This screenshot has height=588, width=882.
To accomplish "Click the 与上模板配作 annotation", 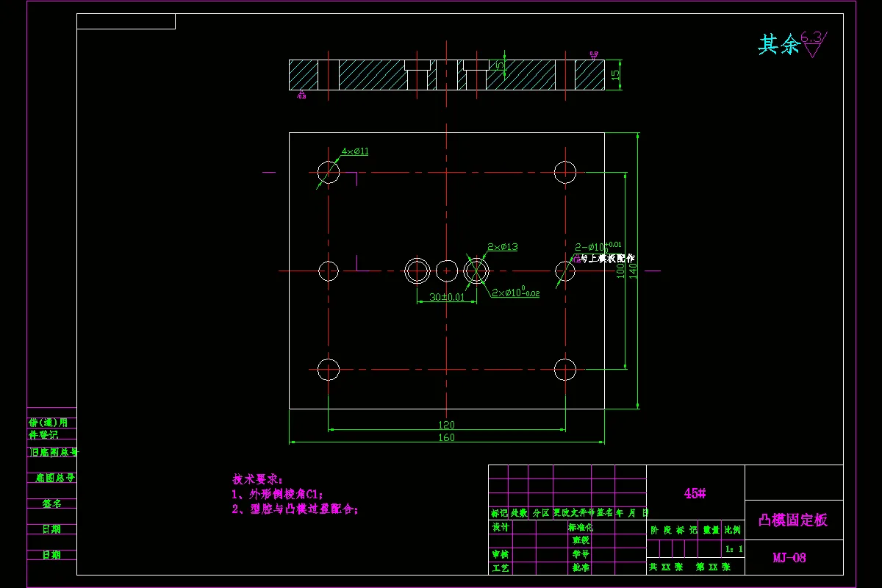I will (607, 259).
